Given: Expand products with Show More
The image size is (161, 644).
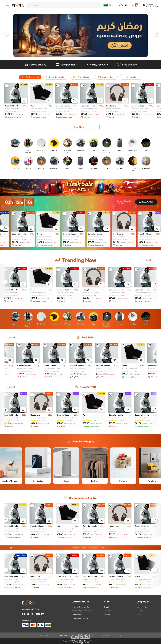Looking at the screenshot, I should click(81, 127).
